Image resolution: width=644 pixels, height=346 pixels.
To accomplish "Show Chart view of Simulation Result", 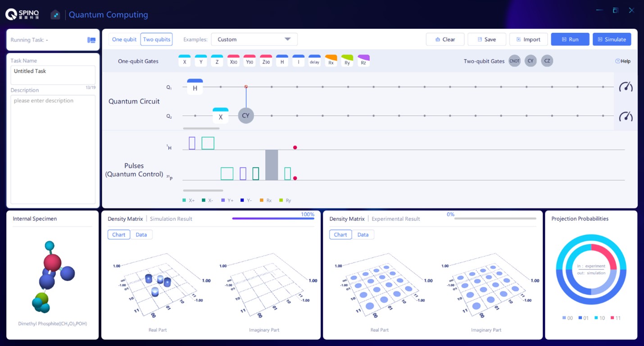I will tap(119, 234).
